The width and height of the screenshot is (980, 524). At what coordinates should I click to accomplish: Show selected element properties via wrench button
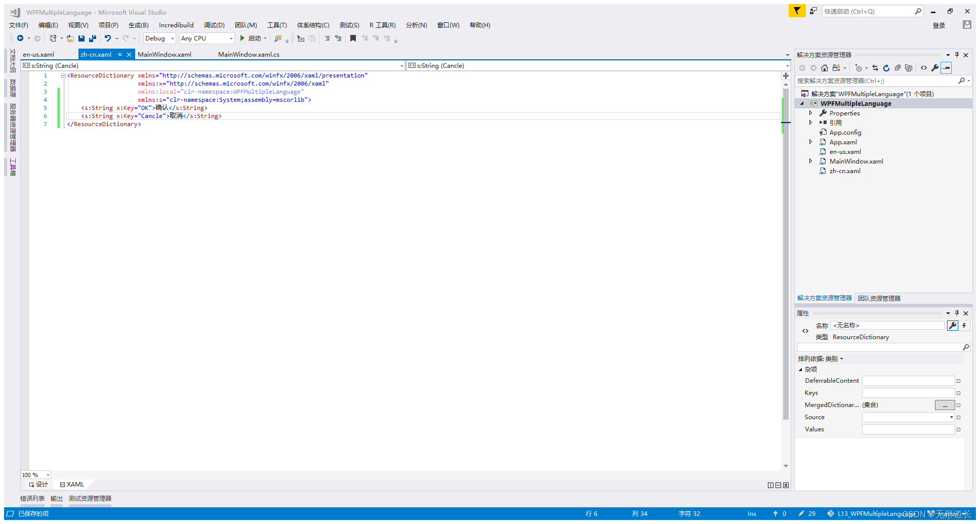click(x=953, y=326)
